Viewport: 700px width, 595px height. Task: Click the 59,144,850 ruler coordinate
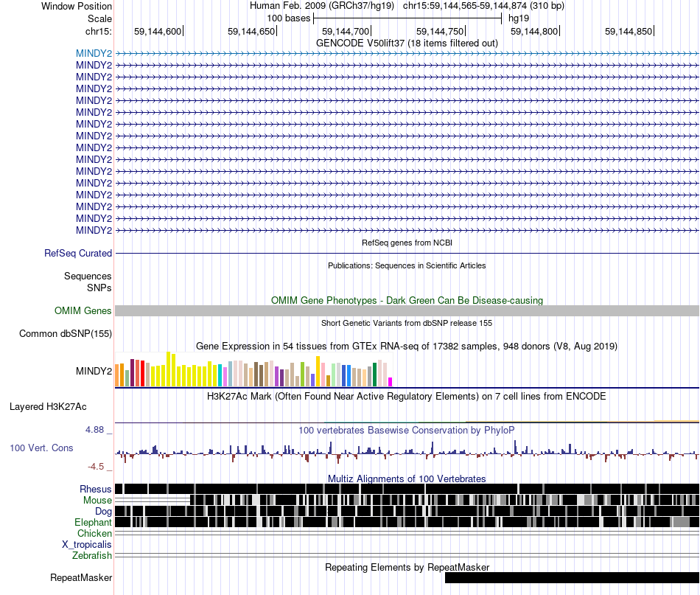[629, 31]
